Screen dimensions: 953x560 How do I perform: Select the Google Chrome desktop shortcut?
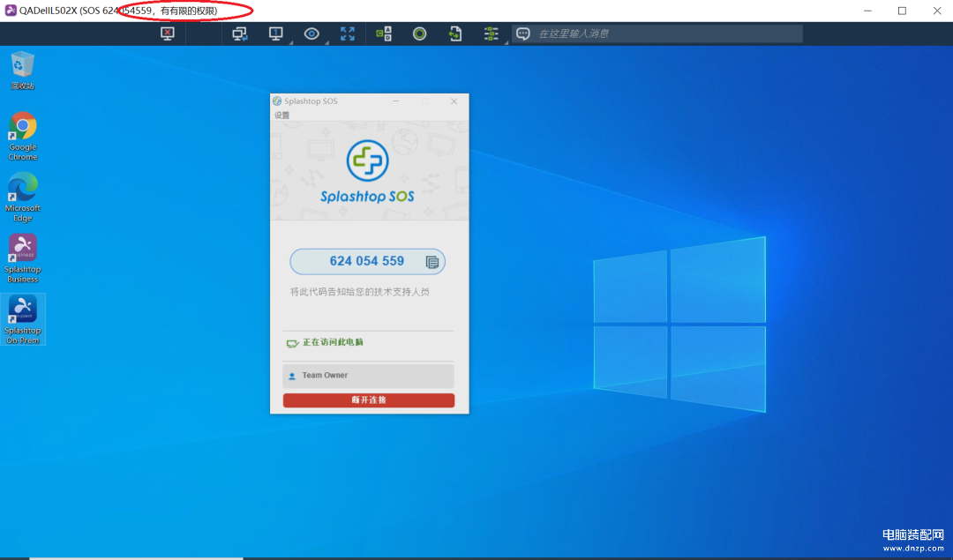[x=22, y=137]
